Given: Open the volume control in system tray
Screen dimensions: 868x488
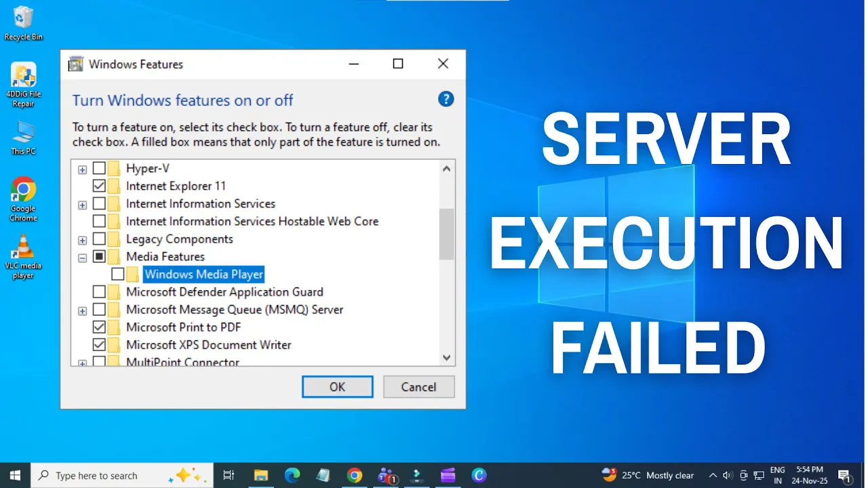Looking at the screenshot, I should coord(727,475).
